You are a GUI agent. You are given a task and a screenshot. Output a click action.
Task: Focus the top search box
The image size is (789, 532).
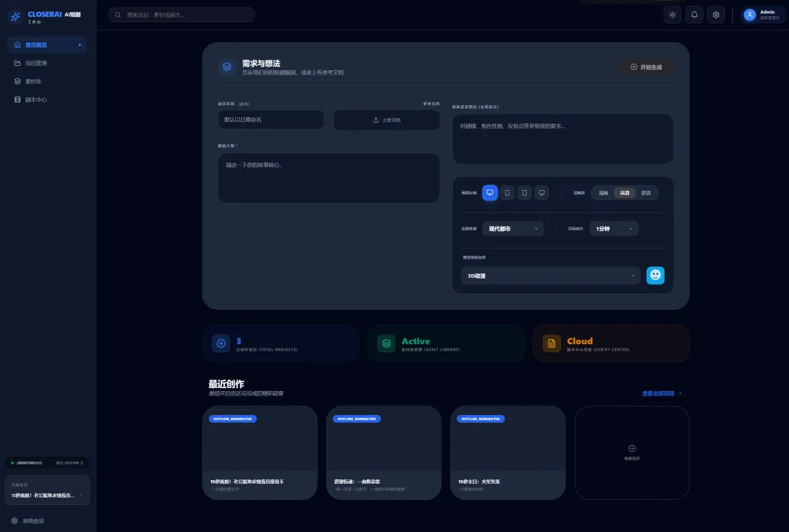coord(181,15)
